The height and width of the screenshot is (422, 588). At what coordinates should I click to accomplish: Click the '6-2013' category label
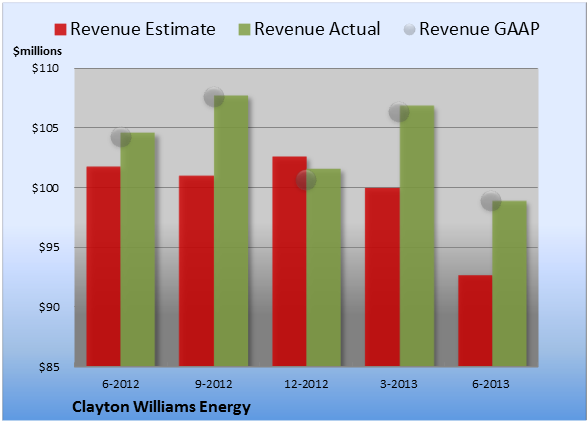(x=491, y=384)
